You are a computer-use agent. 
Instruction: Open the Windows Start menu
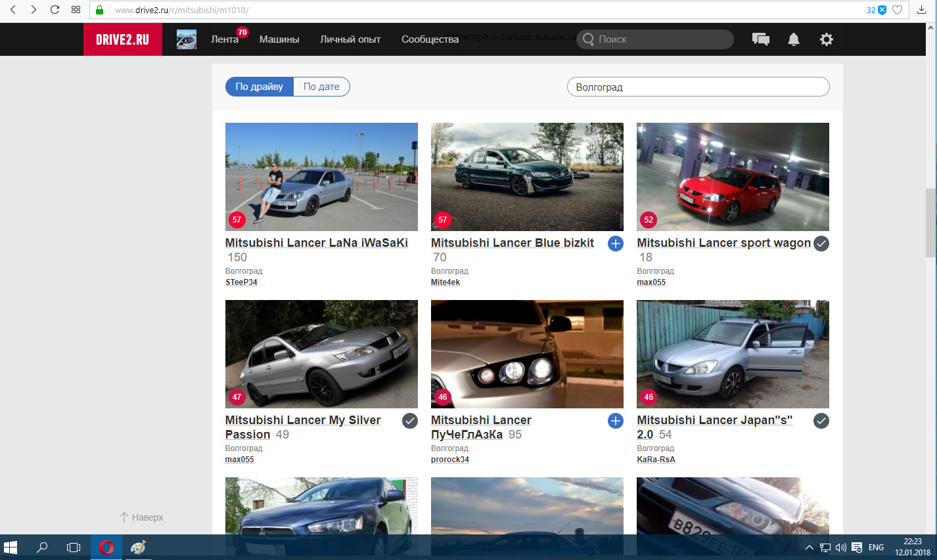11,547
